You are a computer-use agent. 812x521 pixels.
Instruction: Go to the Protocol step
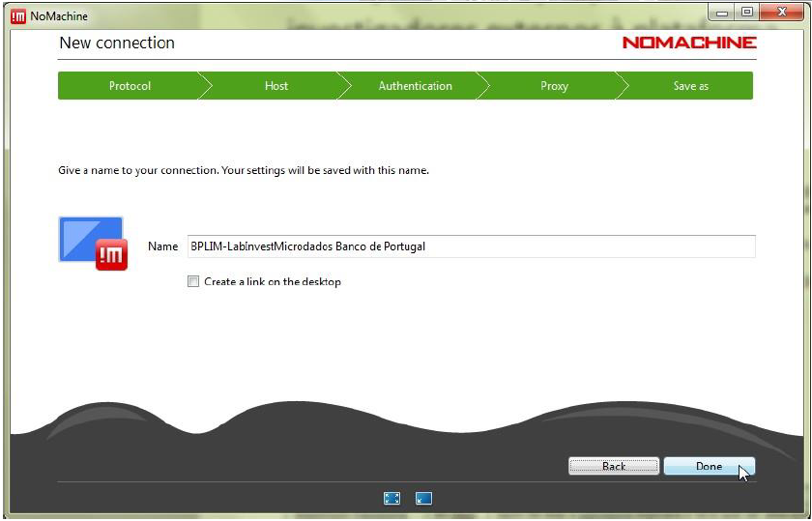click(x=130, y=86)
